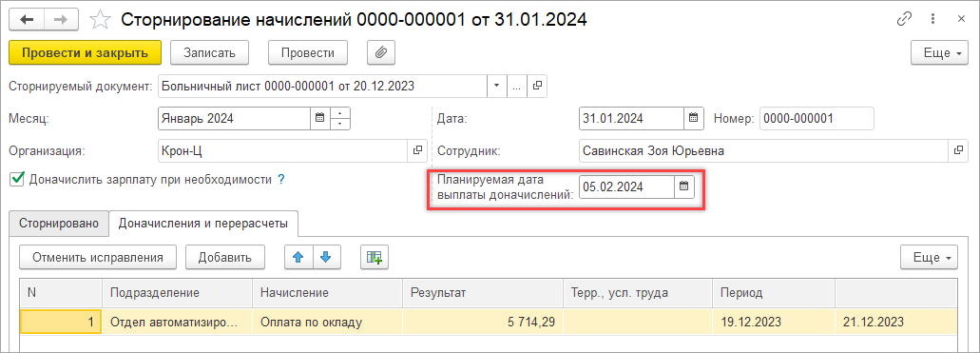Choose Сторнируемый документ from list with ellipsis
This screenshot has width=980, height=353.
516,87
